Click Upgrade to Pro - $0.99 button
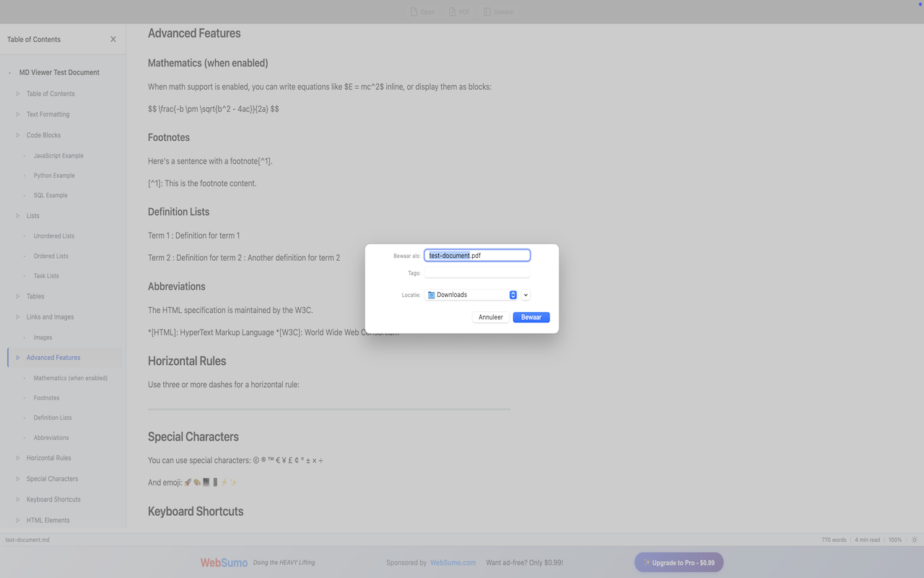Image resolution: width=924 pixels, height=578 pixels. [679, 562]
